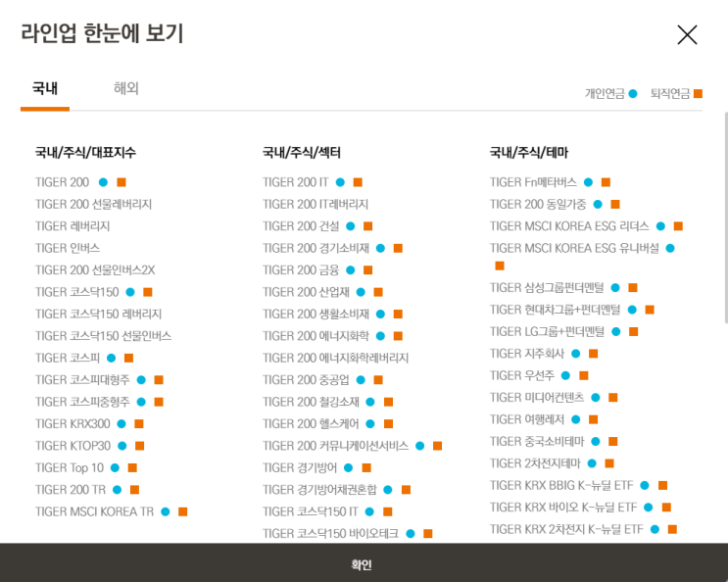Select TIGER 200 금융

(301, 269)
